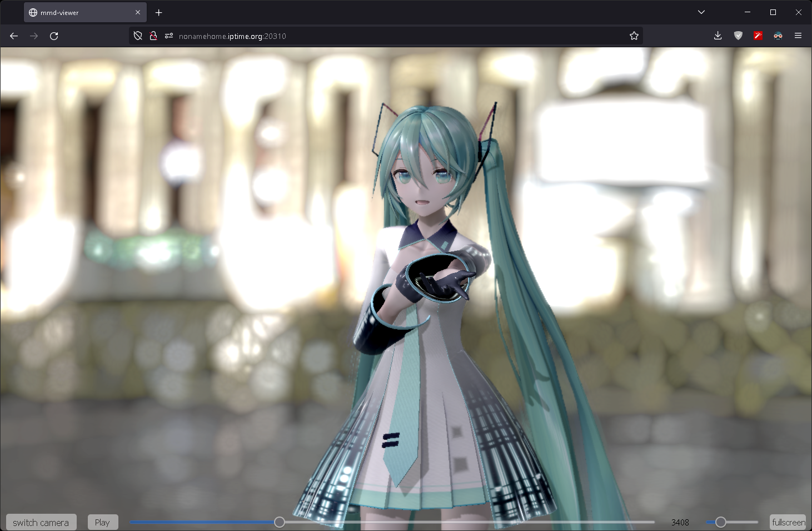This screenshot has width=812, height=531.
Task: Select the mmd-viewer tab
Action: (85, 12)
